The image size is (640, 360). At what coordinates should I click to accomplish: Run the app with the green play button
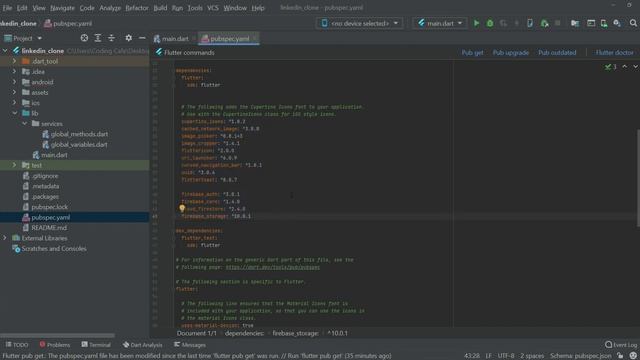coord(476,23)
